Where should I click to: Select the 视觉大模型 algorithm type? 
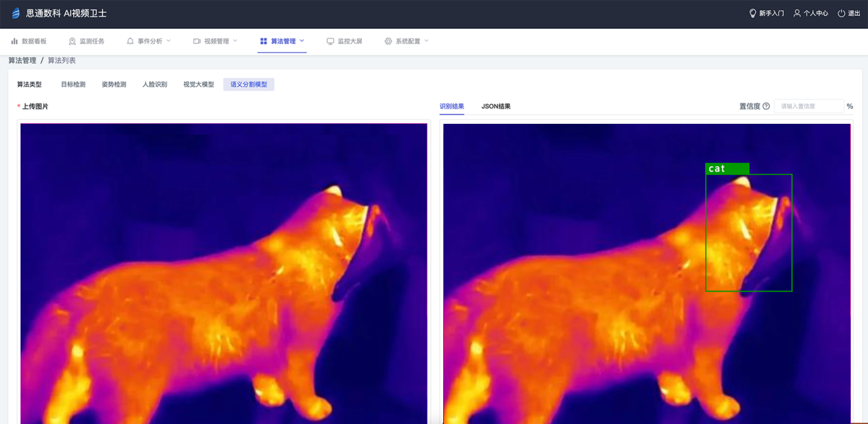[198, 85]
